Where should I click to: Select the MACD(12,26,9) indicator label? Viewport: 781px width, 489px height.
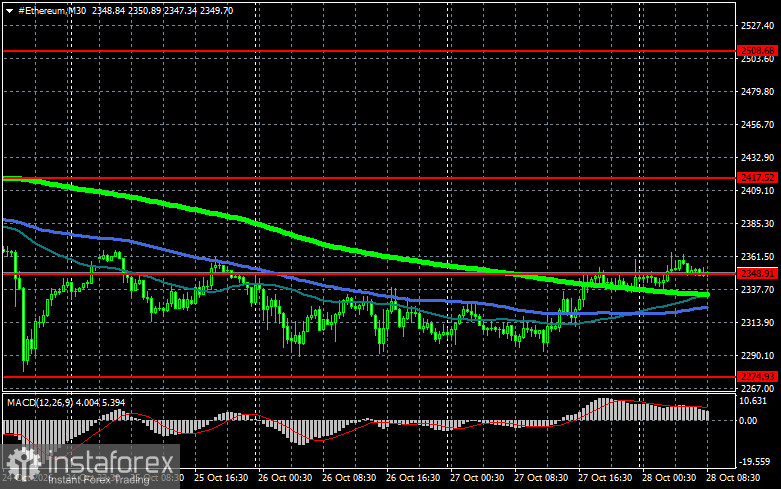(38, 402)
